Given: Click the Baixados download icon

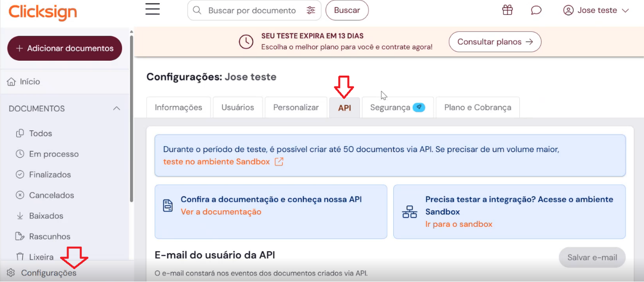Looking at the screenshot, I should (20, 216).
